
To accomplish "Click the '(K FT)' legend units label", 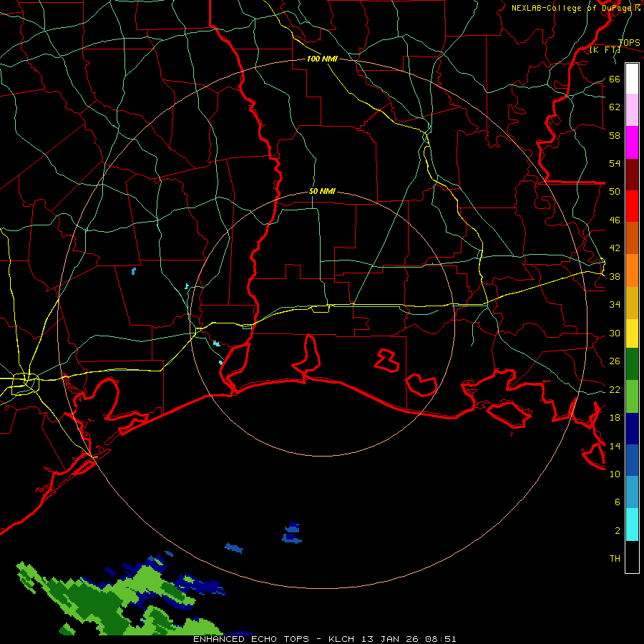I will click(x=605, y=50).
